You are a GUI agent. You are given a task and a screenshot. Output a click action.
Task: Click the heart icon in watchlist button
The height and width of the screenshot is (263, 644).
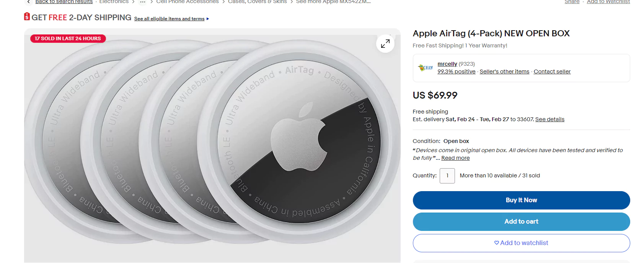[496, 243]
